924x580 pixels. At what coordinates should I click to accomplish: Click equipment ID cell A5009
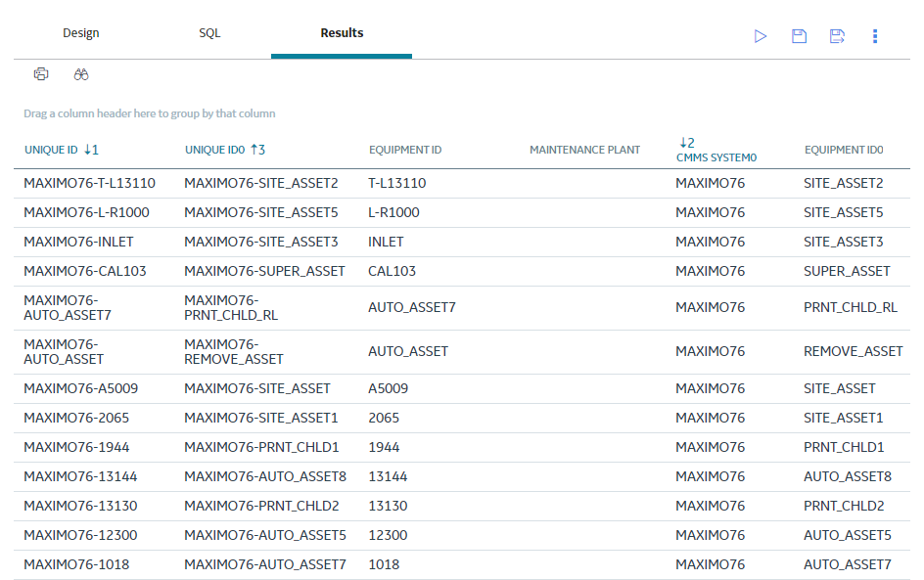click(x=389, y=388)
